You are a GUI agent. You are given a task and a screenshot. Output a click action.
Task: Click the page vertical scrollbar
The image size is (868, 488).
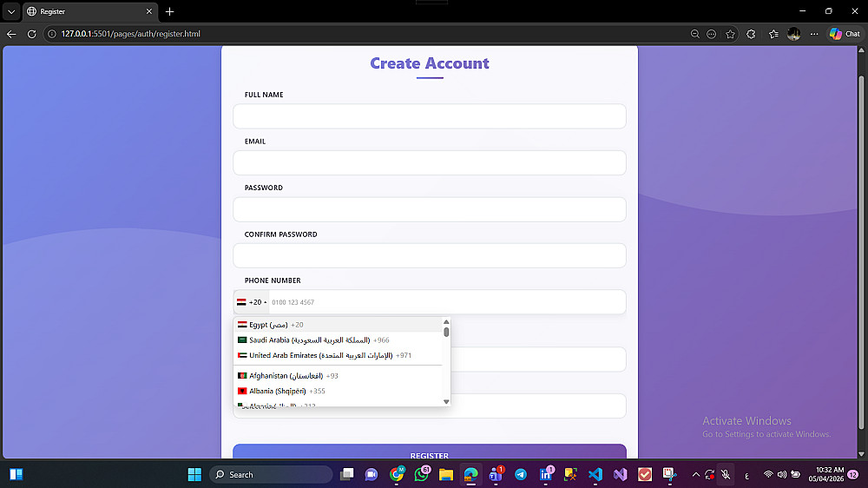pos(861,252)
